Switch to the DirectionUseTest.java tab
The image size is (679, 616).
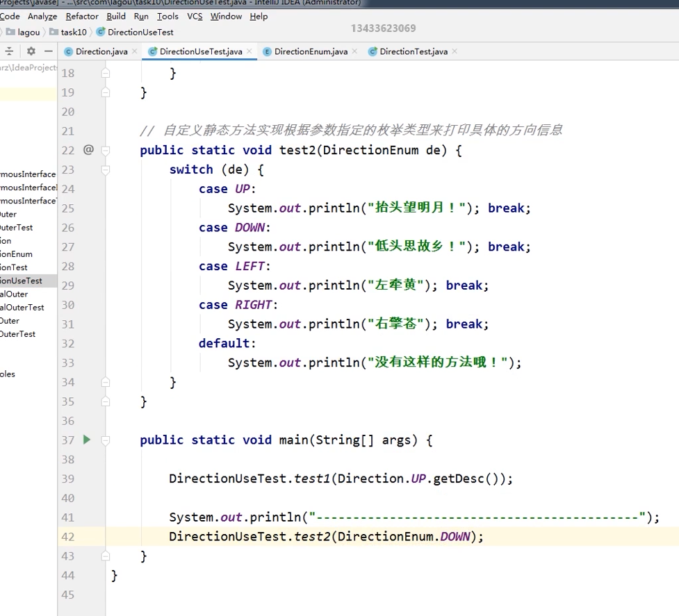(200, 51)
